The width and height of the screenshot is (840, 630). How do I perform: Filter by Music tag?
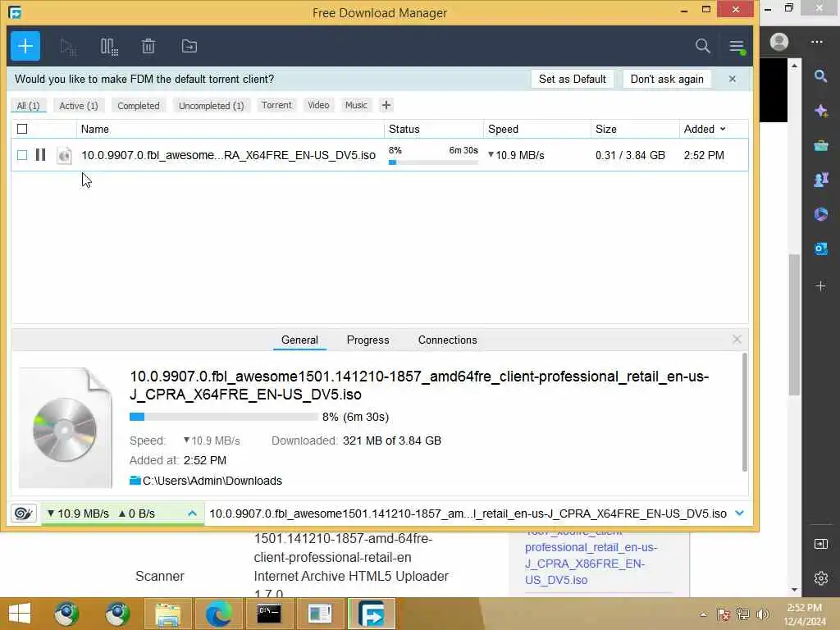point(356,105)
